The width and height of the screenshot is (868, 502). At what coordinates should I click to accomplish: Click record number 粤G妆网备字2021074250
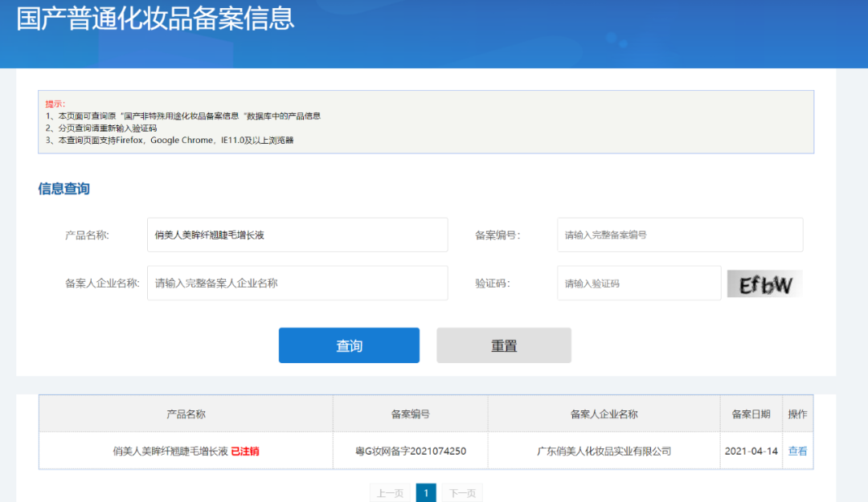410,451
